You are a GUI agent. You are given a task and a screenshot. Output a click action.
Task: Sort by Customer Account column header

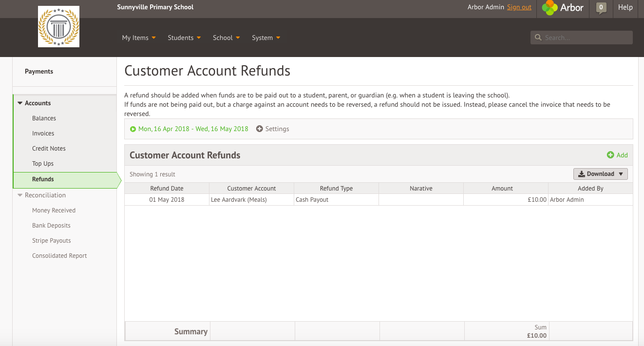pyautogui.click(x=251, y=189)
